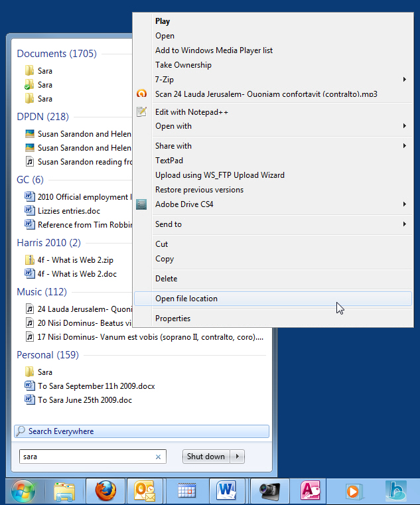Open the Music (112) results heading
The height and width of the screenshot is (505, 420).
[x=42, y=292]
